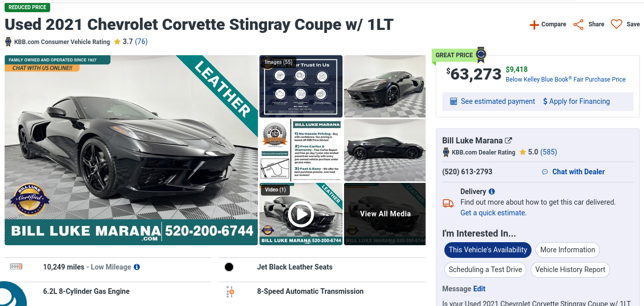Click the Delivery info icon
The width and height of the screenshot is (644, 306).
coord(491,192)
